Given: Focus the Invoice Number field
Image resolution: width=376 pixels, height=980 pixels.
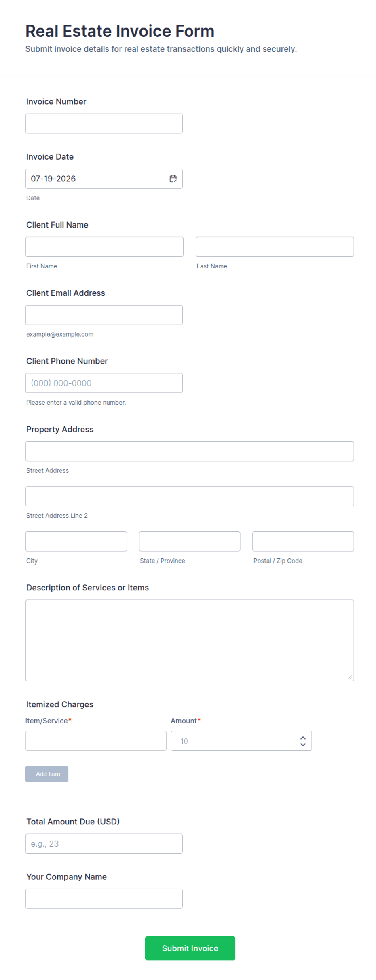Looking at the screenshot, I should [x=104, y=124].
